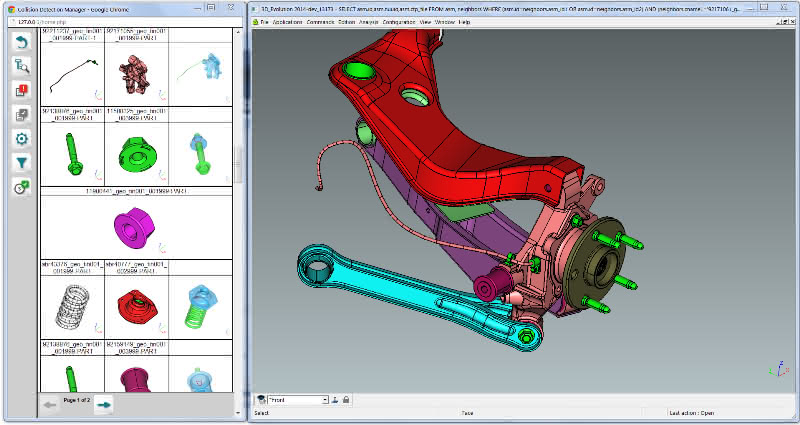The image size is (800, 425).
Task: Open the Front view dropdown
Action: (298, 400)
